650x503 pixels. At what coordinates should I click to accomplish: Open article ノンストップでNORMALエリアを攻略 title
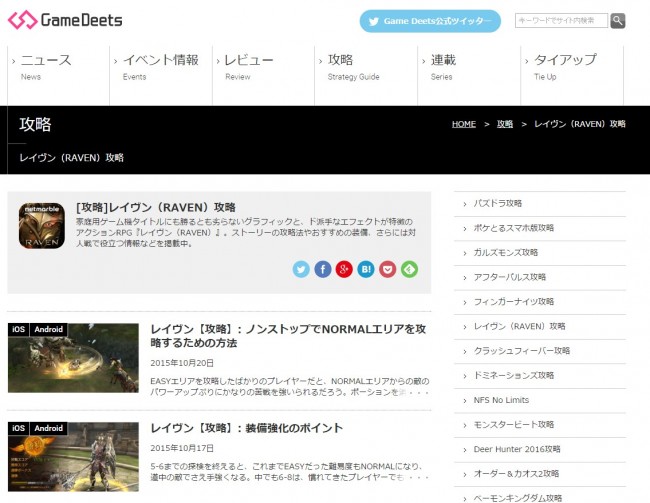[288, 336]
